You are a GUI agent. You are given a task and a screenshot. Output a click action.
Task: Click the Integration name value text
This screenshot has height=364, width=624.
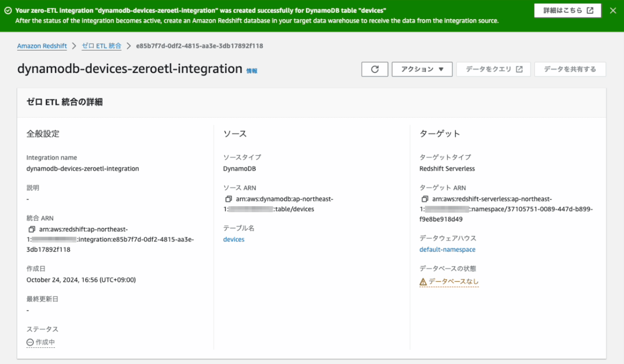(x=83, y=169)
